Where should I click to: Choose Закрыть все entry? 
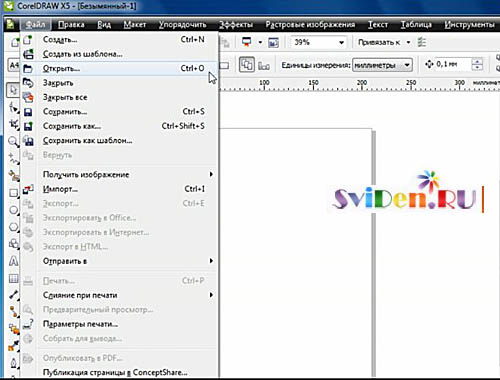(x=119, y=97)
